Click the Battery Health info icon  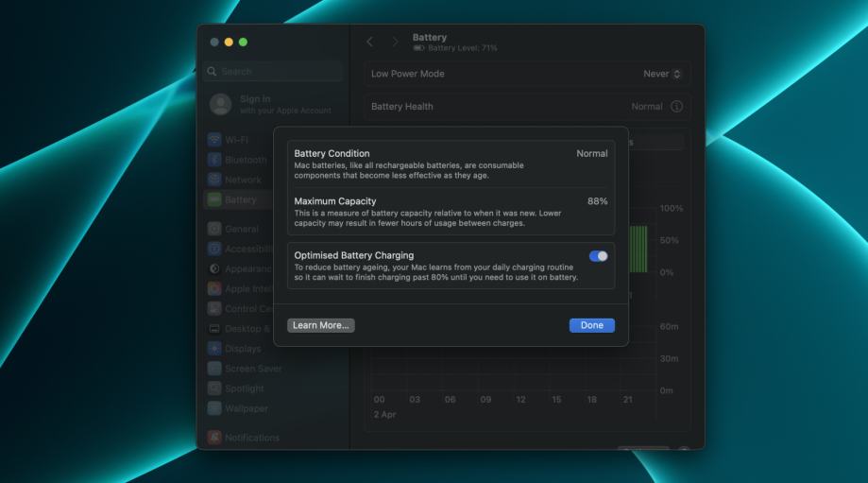676,107
